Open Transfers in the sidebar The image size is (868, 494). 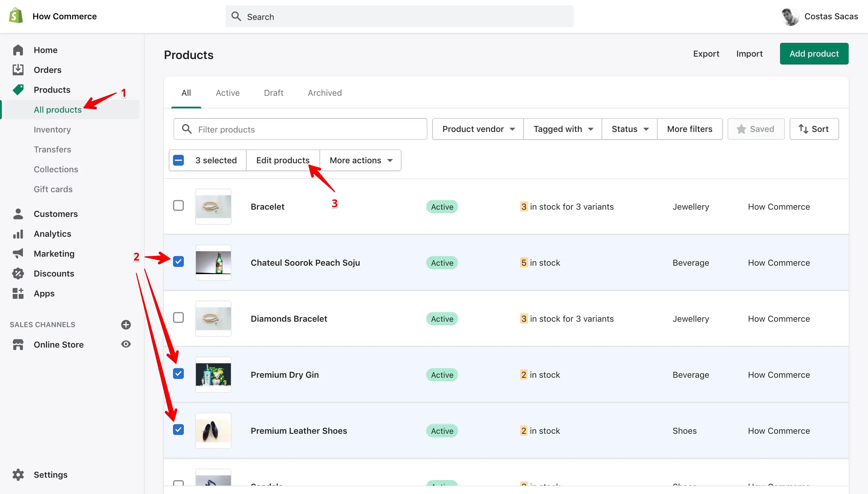pos(52,149)
